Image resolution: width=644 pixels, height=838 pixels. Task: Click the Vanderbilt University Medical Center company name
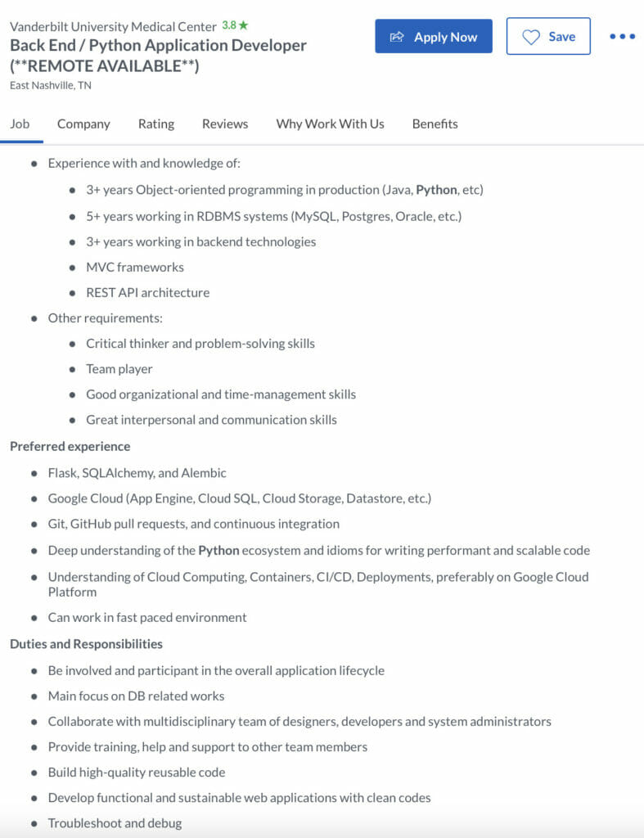(x=113, y=27)
